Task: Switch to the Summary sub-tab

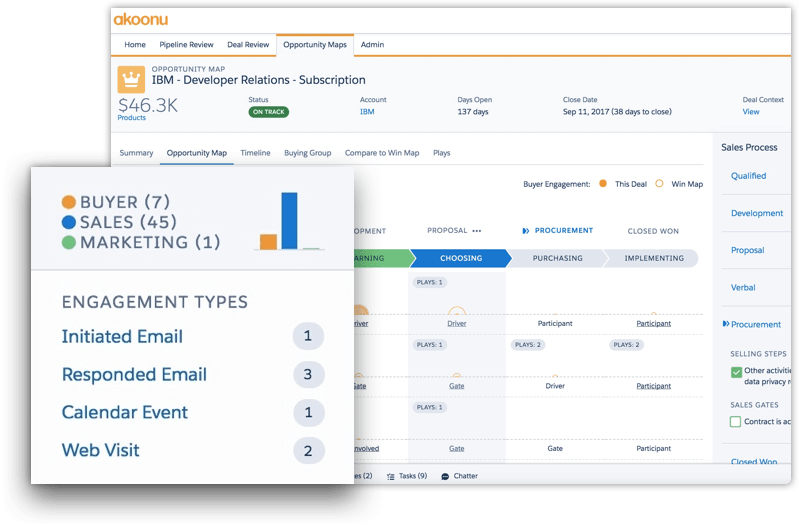Action: [136, 153]
